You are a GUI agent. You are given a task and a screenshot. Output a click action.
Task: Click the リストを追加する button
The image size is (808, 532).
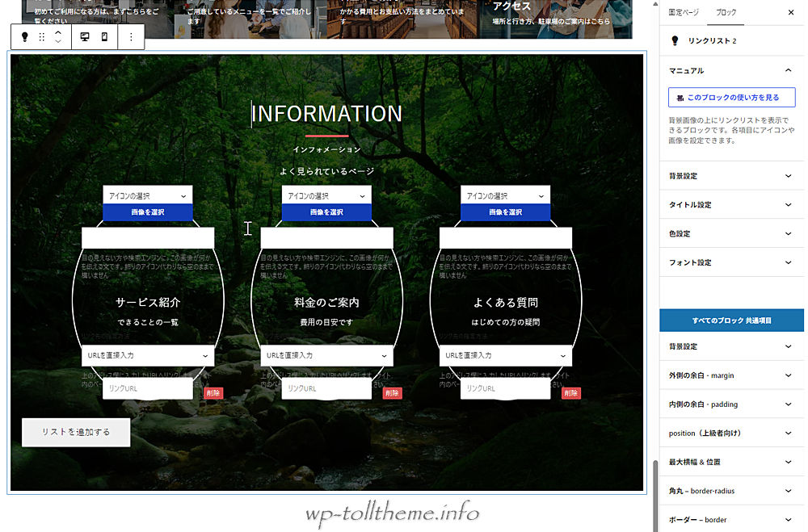[x=76, y=432]
